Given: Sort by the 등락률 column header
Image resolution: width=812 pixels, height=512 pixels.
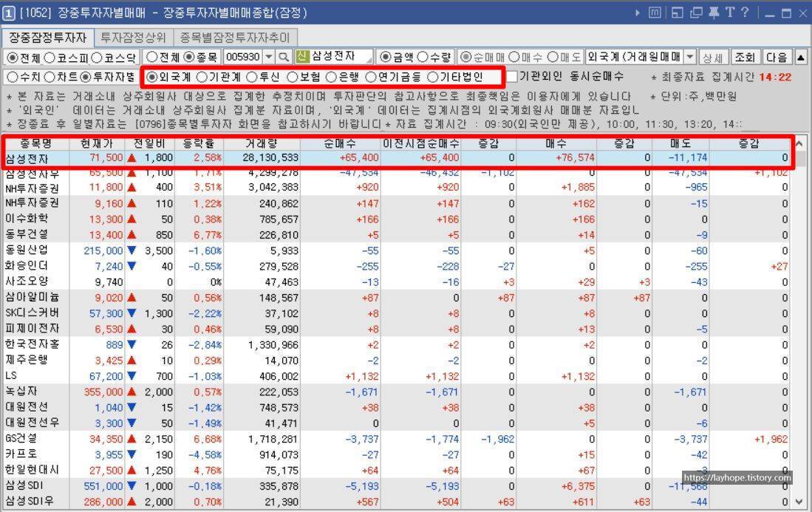Looking at the screenshot, I should 199,143.
